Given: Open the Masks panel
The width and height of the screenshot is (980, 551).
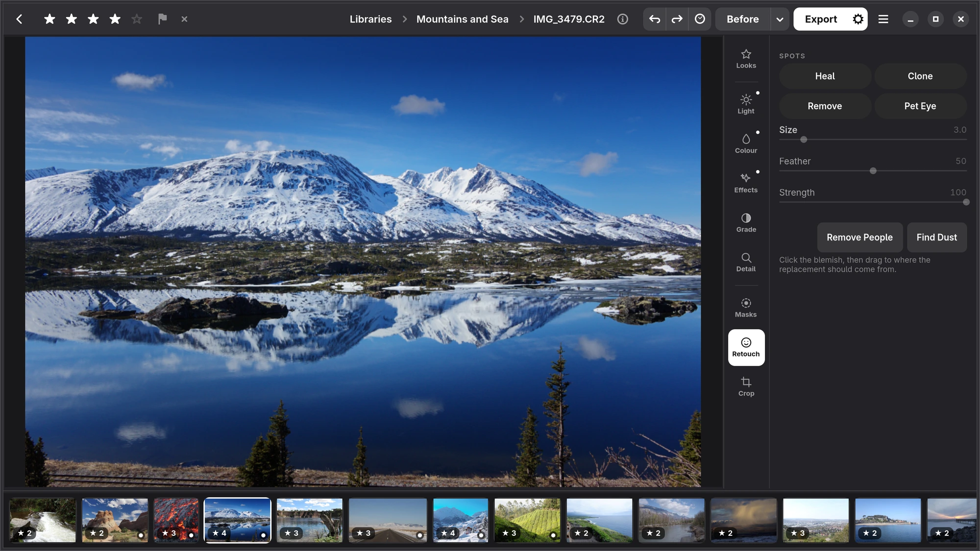Looking at the screenshot, I should [x=746, y=308].
